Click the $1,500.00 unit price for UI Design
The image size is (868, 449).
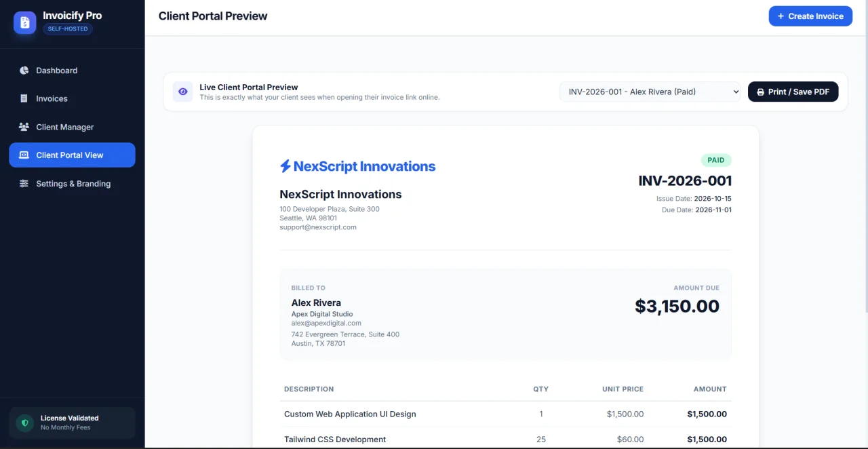[x=625, y=414]
